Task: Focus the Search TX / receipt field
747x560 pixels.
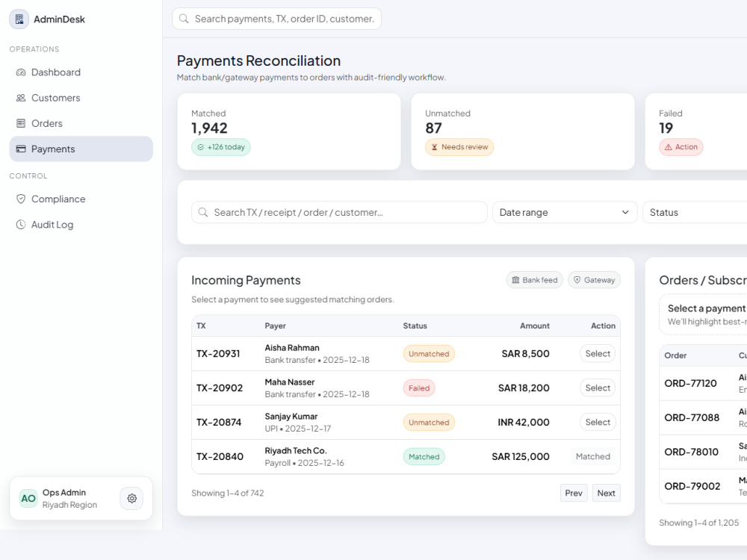Action: pyautogui.click(x=339, y=212)
